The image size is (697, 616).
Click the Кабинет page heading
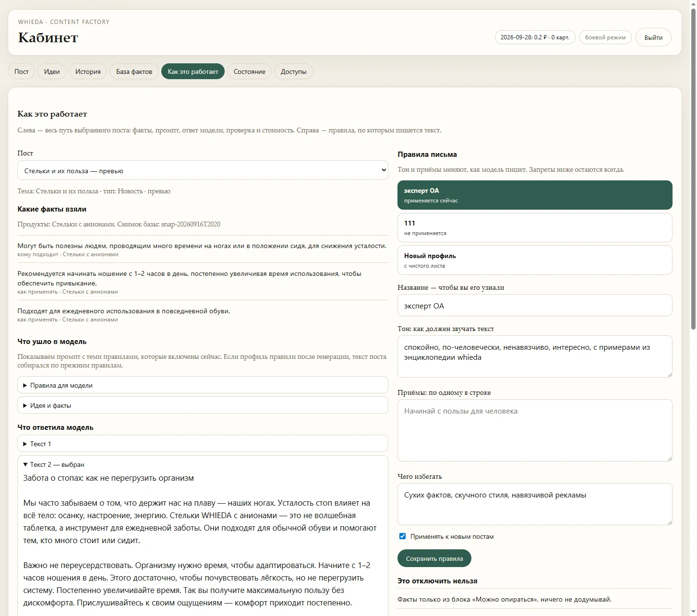point(48,37)
